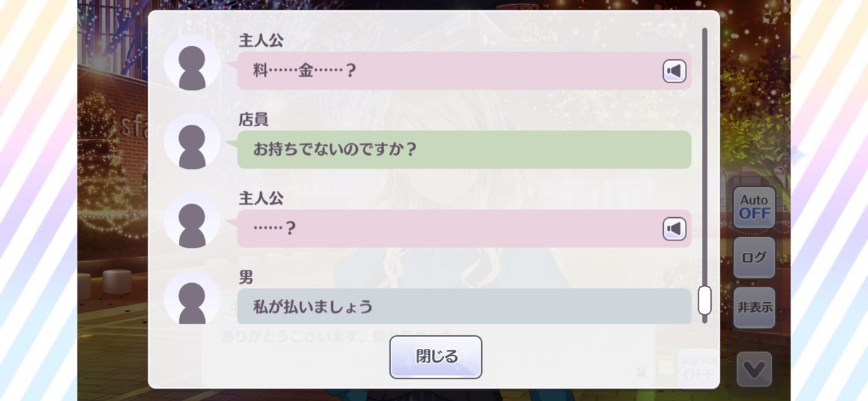This screenshot has width=868, height=401.
Task: Toggle the Auto OFF button
Action: click(x=754, y=207)
